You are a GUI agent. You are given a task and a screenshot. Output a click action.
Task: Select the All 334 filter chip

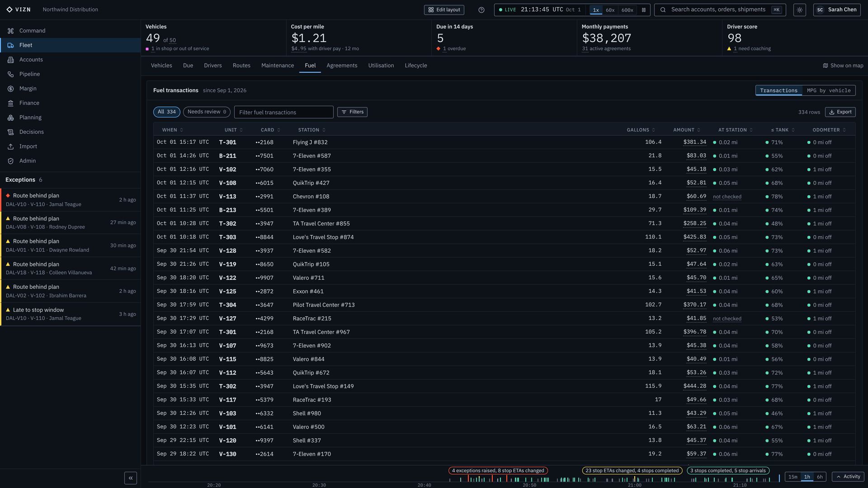pyautogui.click(x=167, y=112)
